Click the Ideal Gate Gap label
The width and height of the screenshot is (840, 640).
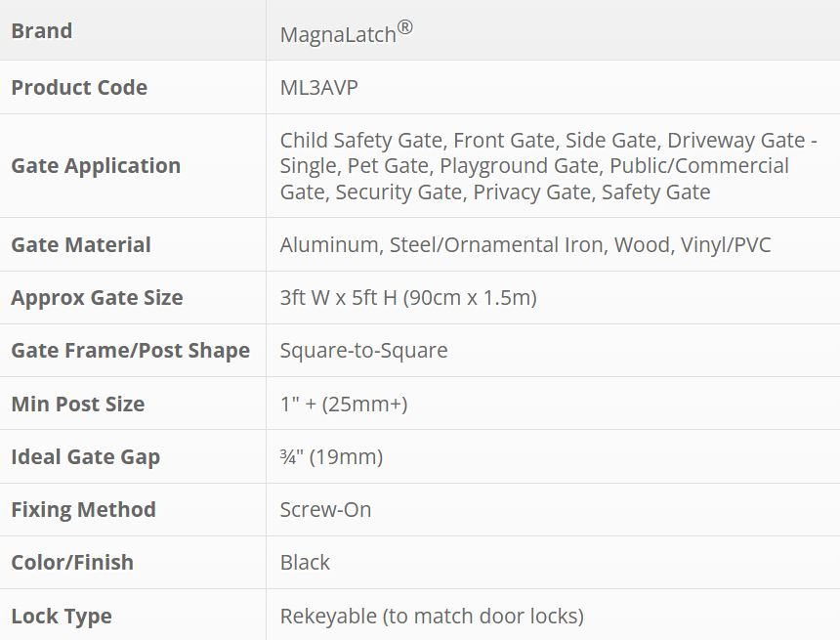click(85, 457)
